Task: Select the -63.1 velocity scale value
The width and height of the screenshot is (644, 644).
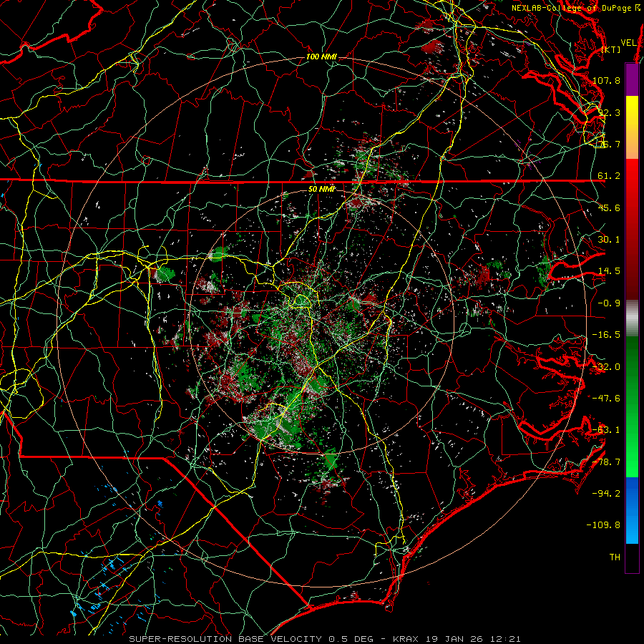Action: 606,430
